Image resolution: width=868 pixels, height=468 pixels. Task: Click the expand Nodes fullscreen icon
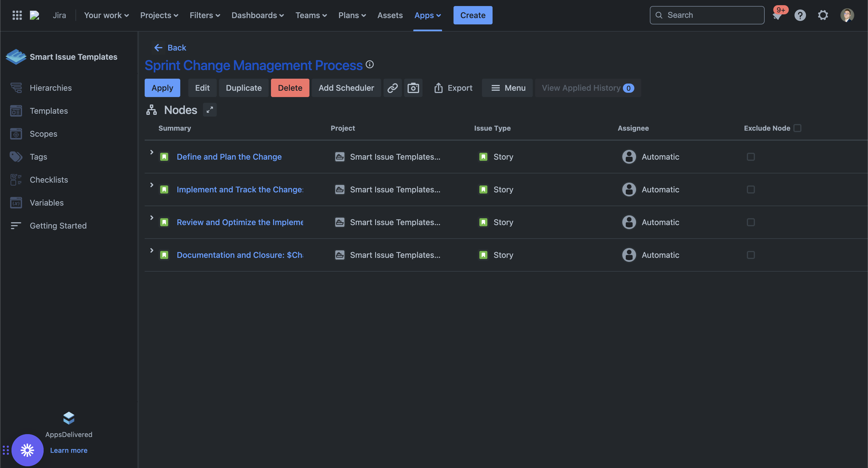coord(210,110)
